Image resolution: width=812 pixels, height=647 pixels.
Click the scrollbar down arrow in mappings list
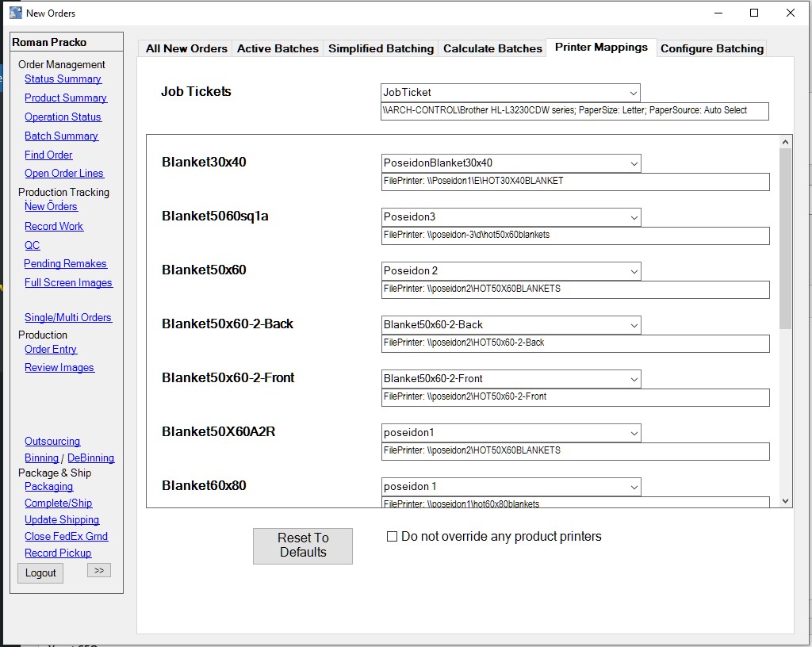click(x=785, y=500)
